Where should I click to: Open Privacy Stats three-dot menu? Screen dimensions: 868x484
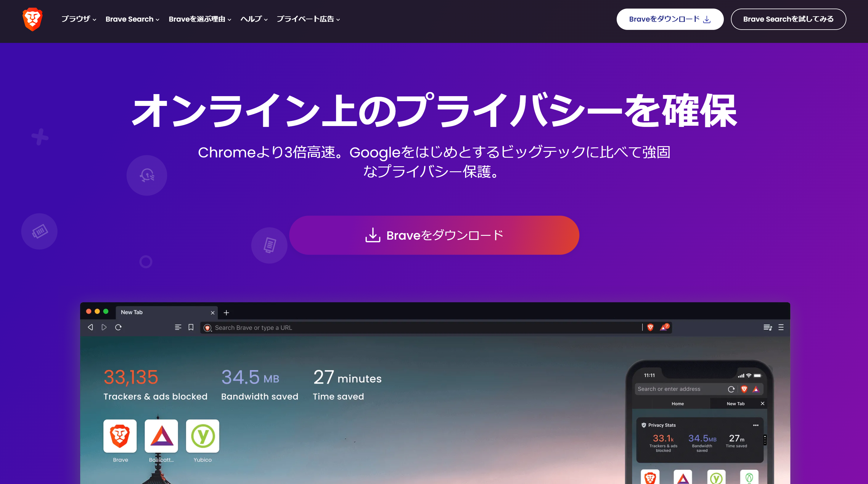(x=756, y=425)
